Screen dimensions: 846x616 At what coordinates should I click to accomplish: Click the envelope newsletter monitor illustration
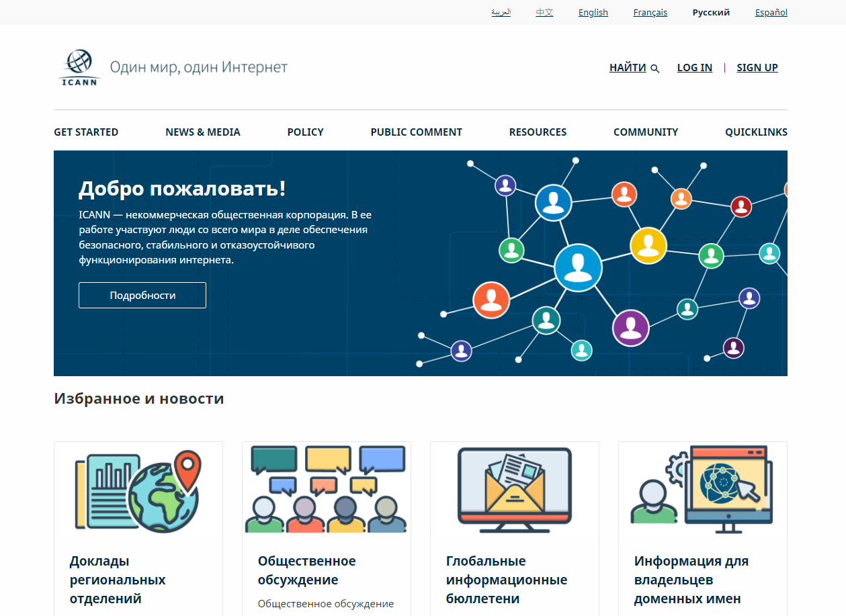[x=515, y=490]
